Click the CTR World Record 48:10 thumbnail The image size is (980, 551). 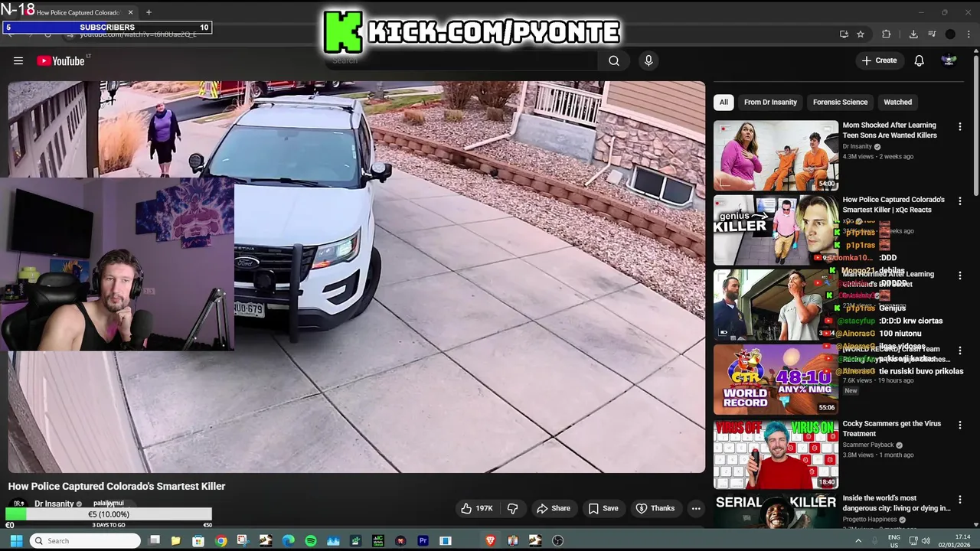(776, 379)
